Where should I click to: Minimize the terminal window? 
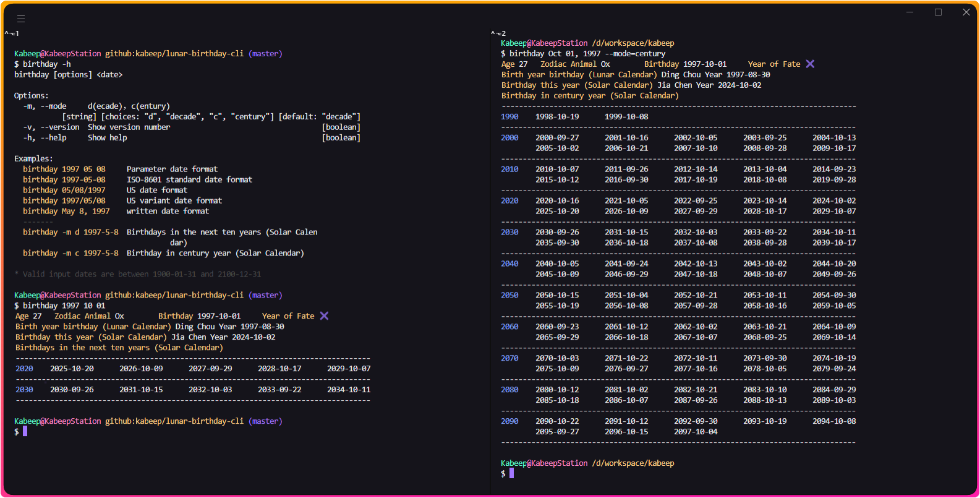(910, 12)
